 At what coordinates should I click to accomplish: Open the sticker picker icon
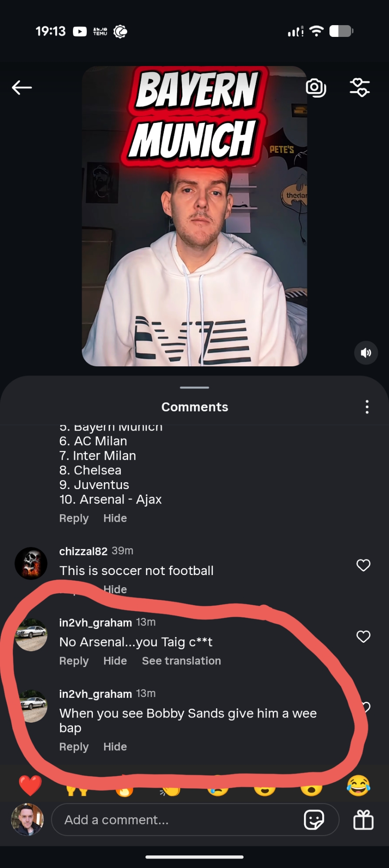314,820
